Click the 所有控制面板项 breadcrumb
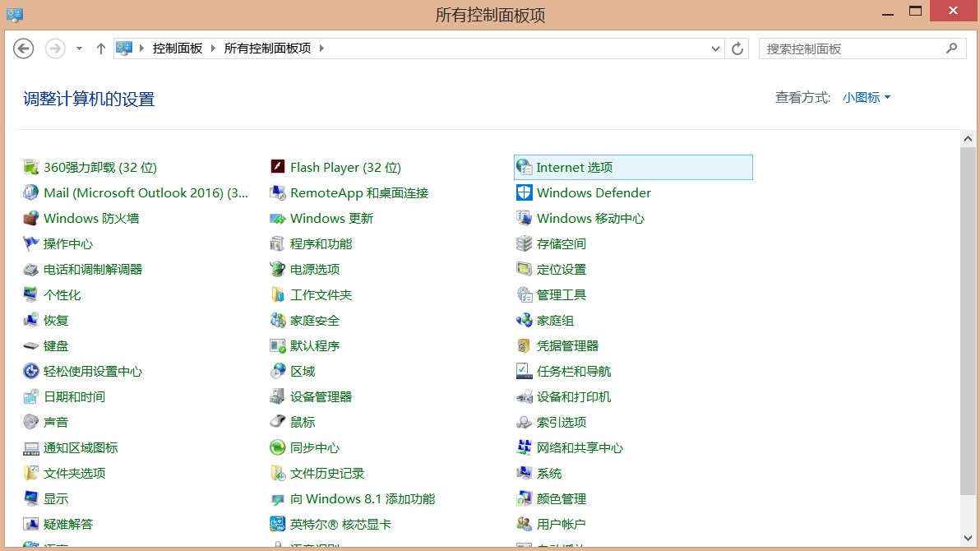 tap(267, 49)
